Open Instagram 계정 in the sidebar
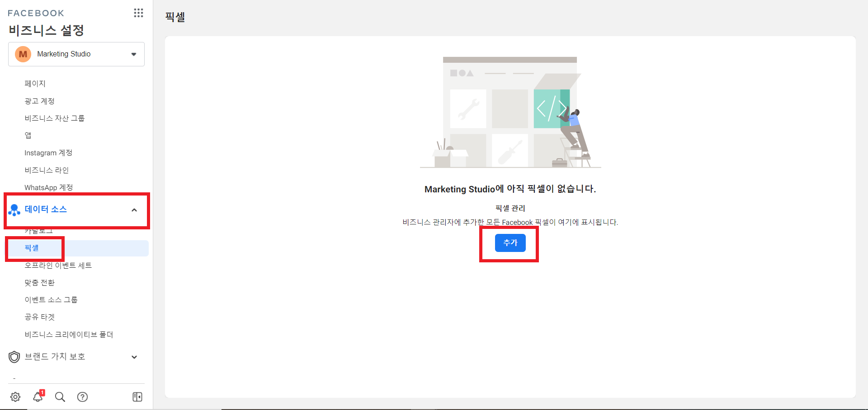This screenshot has height=410, width=868. (x=48, y=153)
